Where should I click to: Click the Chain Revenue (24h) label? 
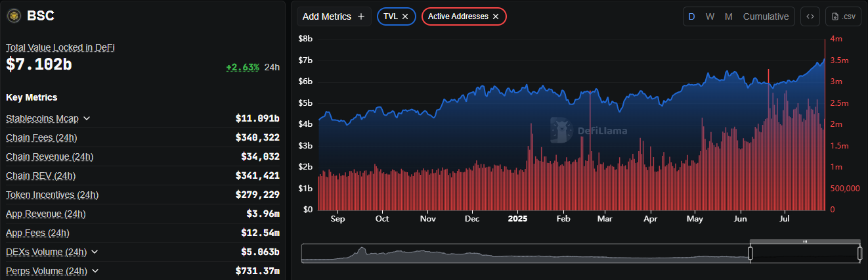tap(49, 156)
